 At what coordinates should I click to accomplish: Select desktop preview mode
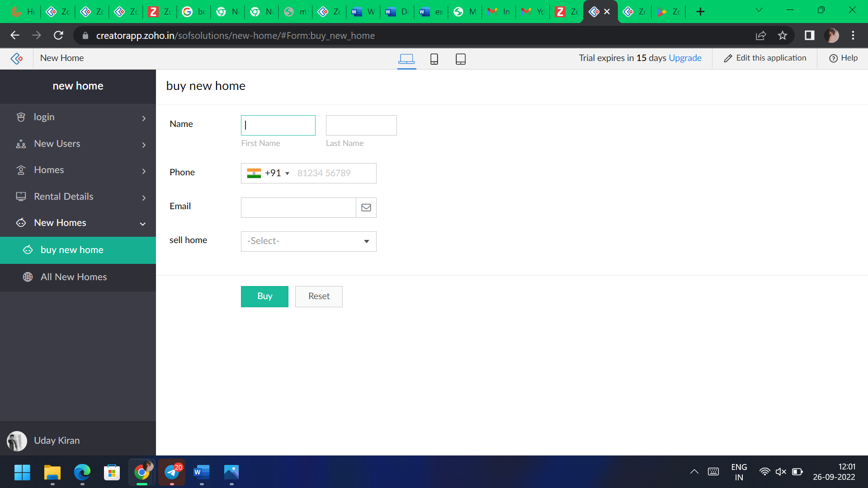[x=407, y=59]
